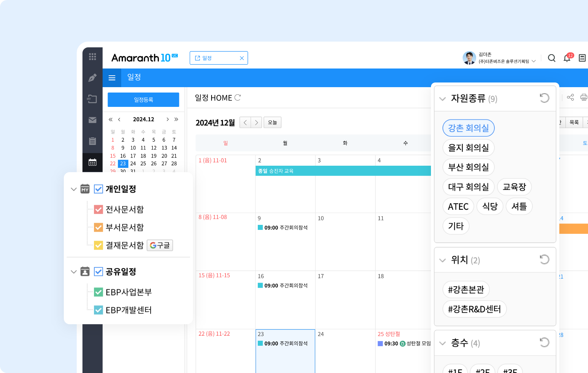Click the 일정등록 button
Image resolution: width=588 pixels, height=373 pixels.
click(143, 100)
